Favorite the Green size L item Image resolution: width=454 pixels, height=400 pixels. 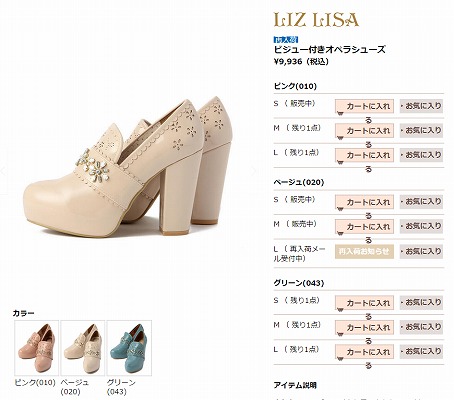coord(421,352)
